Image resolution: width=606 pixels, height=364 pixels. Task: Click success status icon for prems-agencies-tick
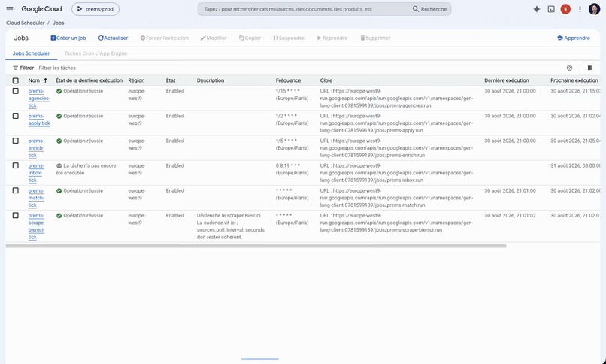click(x=59, y=91)
